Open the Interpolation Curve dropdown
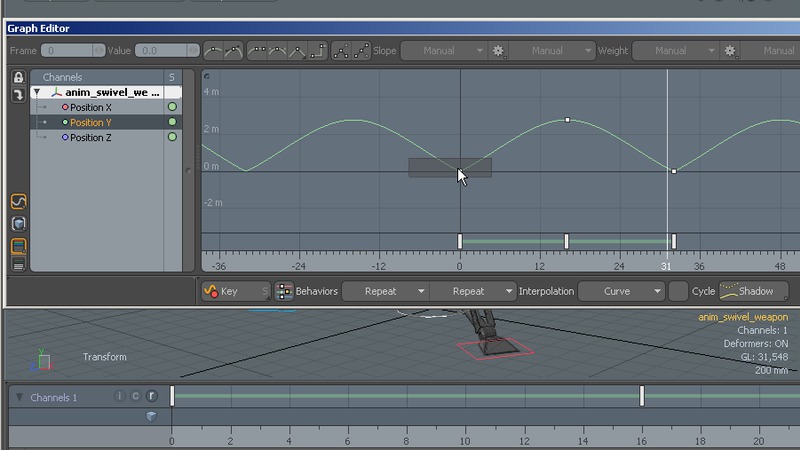The image size is (800, 450). (x=622, y=291)
